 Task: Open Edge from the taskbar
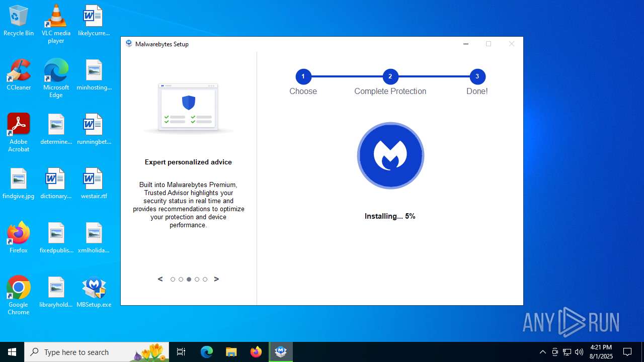click(x=207, y=352)
